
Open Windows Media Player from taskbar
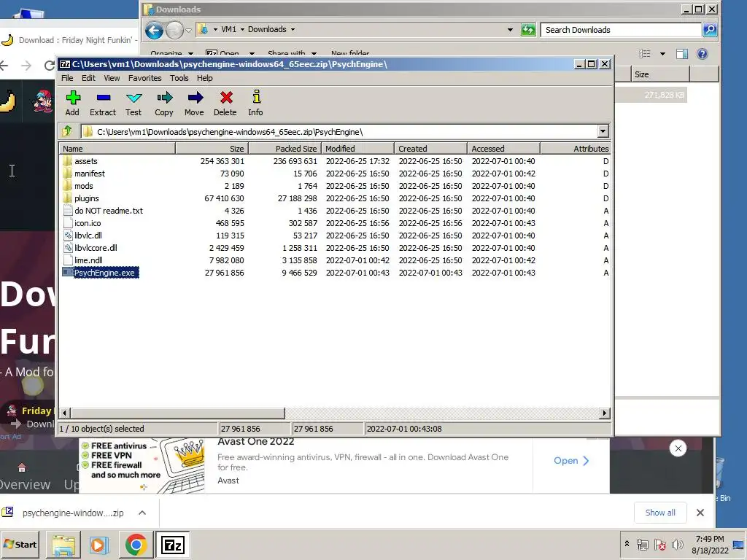pyautogui.click(x=99, y=545)
